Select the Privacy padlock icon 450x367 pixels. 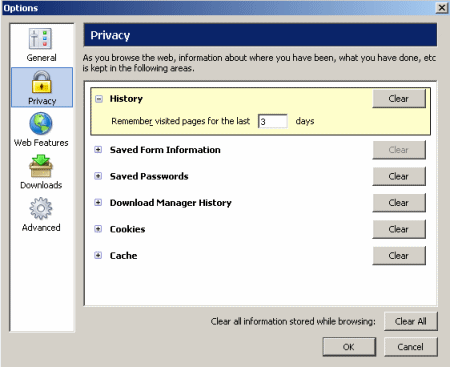tap(41, 82)
